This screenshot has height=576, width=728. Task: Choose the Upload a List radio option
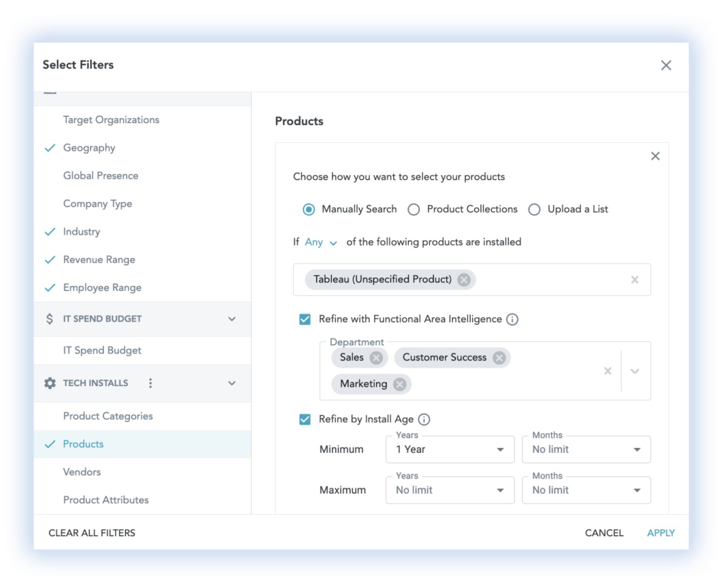coord(535,209)
